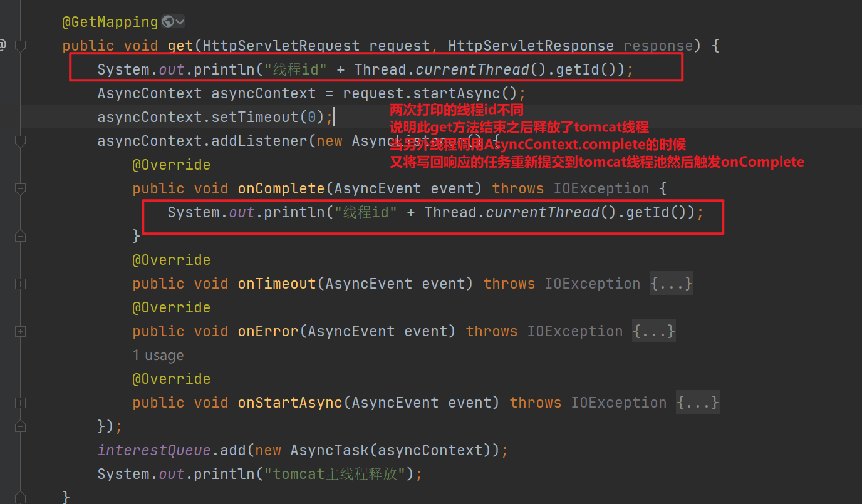Click the HttpServletResponse parameter type
The height and width of the screenshot is (504, 862).
point(531,46)
